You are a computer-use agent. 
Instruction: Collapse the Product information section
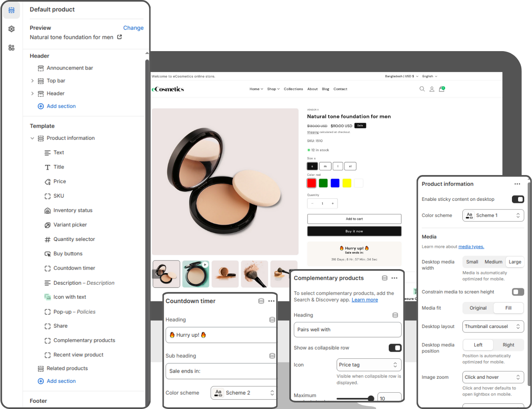32,138
